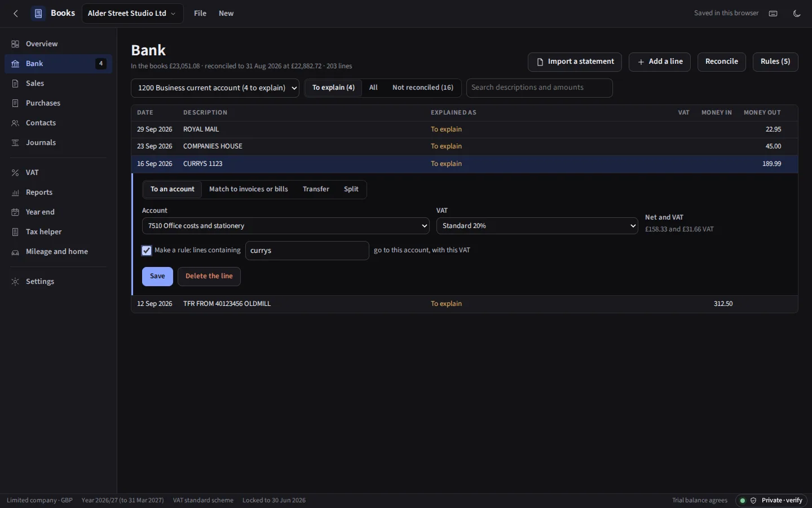The height and width of the screenshot is (508, 812).
Task: Click the rule text field containing currys
Action: (307, 251)
